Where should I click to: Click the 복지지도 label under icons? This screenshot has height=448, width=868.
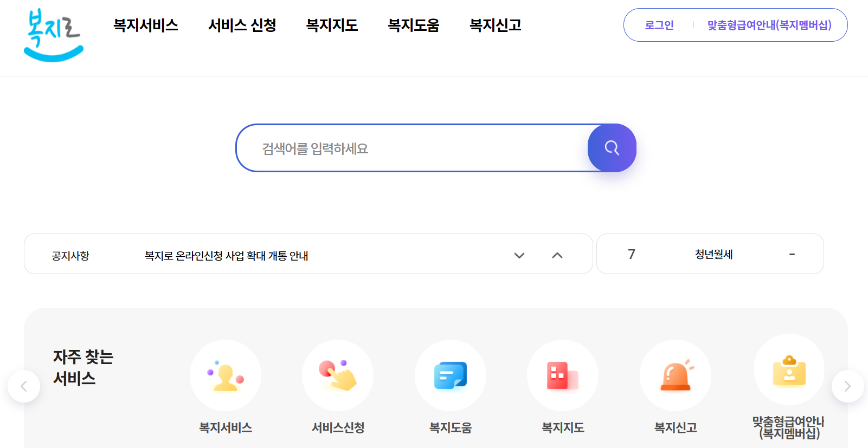click(x=563, y=427)
